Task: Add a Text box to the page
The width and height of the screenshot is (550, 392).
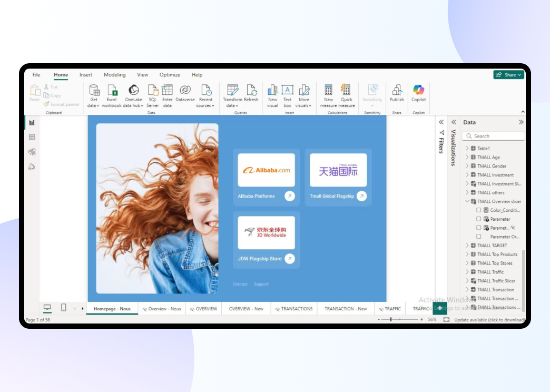Action: [287, 96]
